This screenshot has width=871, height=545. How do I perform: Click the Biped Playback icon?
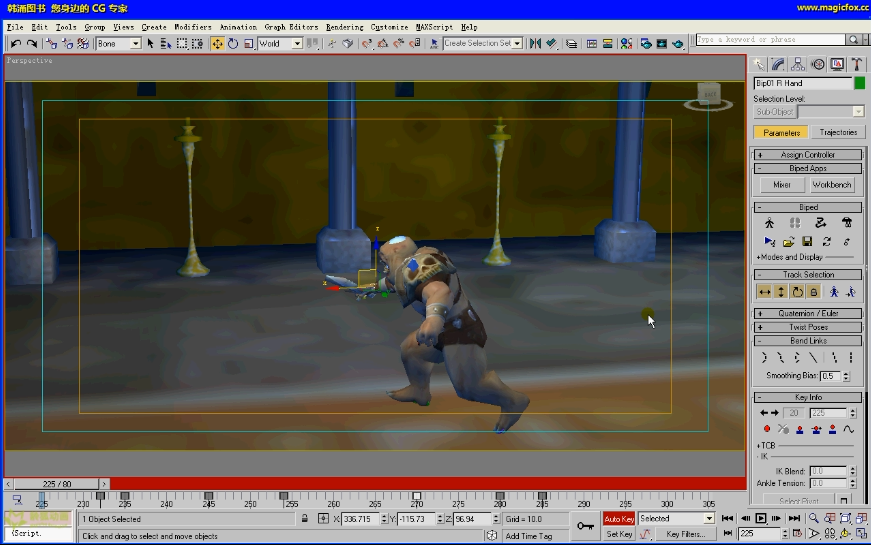[x=769, y=242]
